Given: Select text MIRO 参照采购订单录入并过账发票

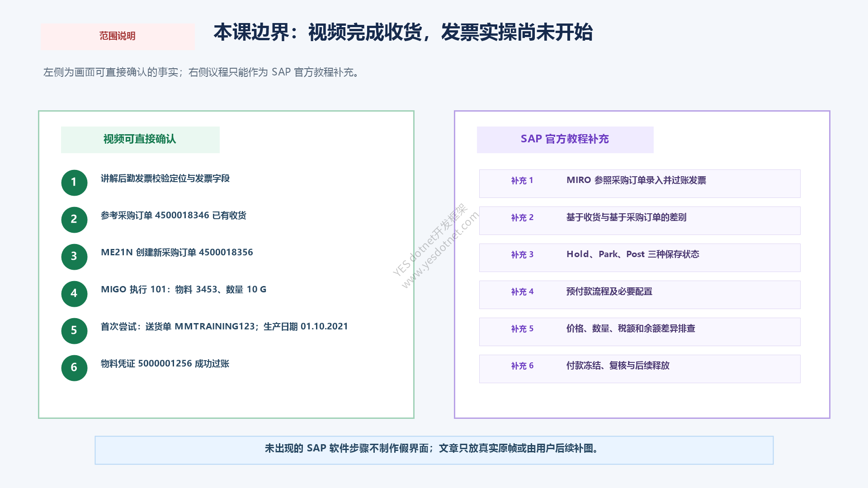Looking at the screenshot, I should tap(636, 180).
